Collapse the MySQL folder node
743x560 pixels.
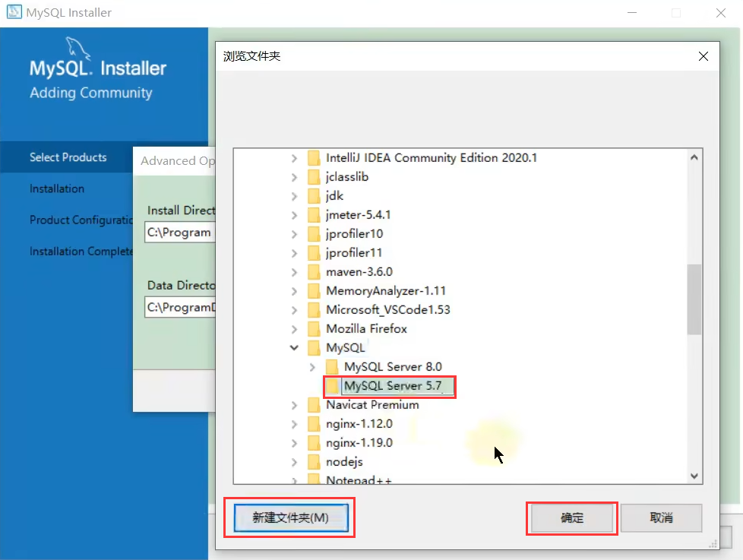(x=294, y=348)
